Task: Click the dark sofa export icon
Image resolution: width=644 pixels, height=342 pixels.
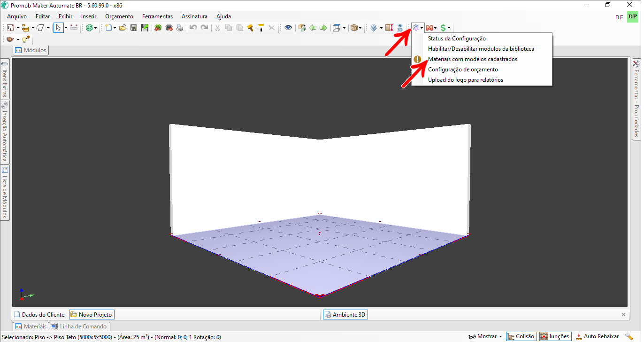Action: pos(169,28)
